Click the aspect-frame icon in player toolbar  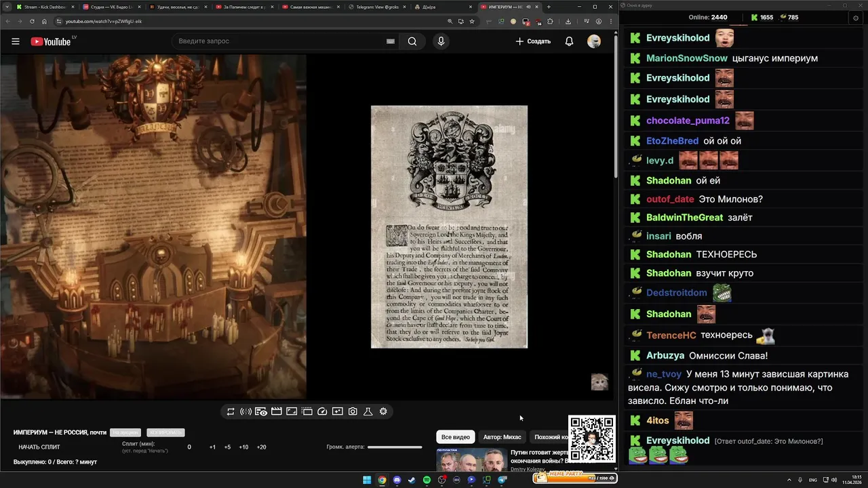coord(292,411)
